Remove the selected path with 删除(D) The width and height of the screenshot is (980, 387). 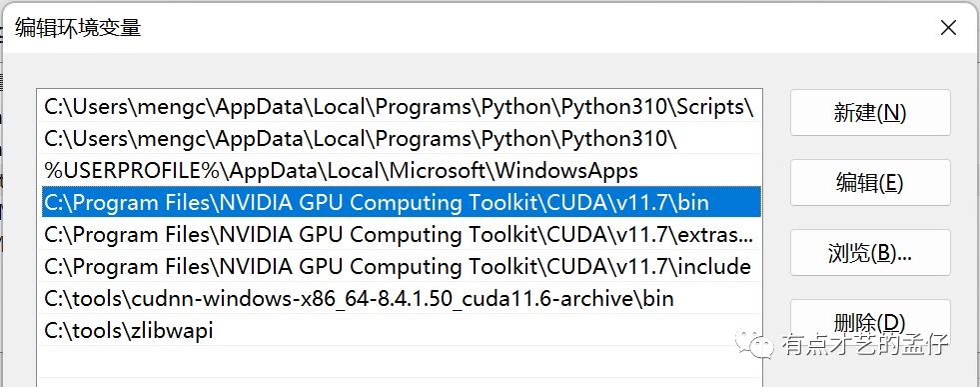click(x=870, y=322)
